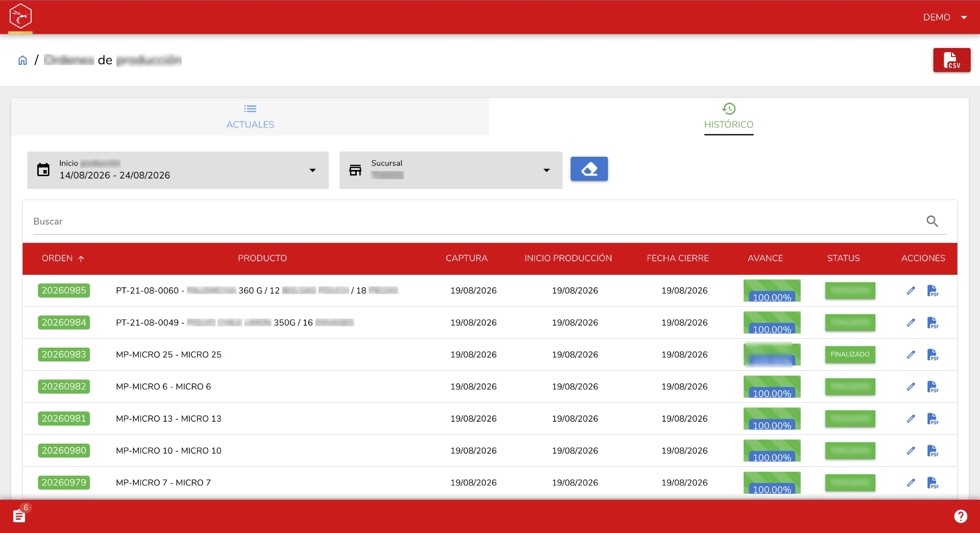The height and width of the screenshot is (533, 980).
Task: Edit order 20260981 with pencil icon
Action: [x=911, y=419]
